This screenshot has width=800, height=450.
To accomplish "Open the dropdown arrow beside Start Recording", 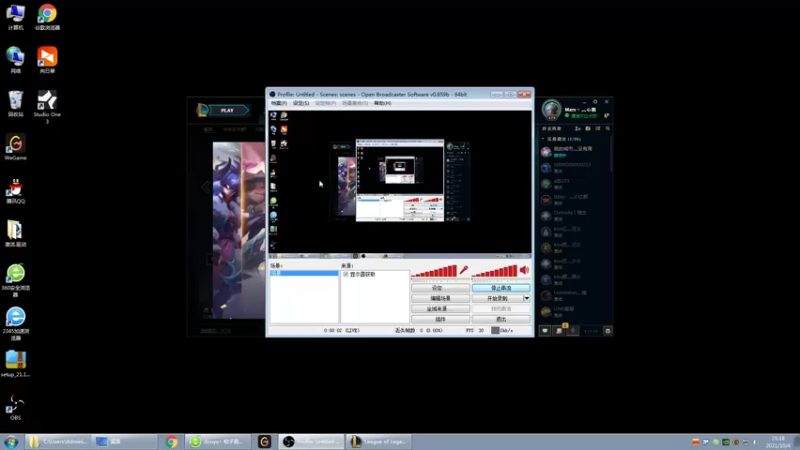I will (527, 298).
